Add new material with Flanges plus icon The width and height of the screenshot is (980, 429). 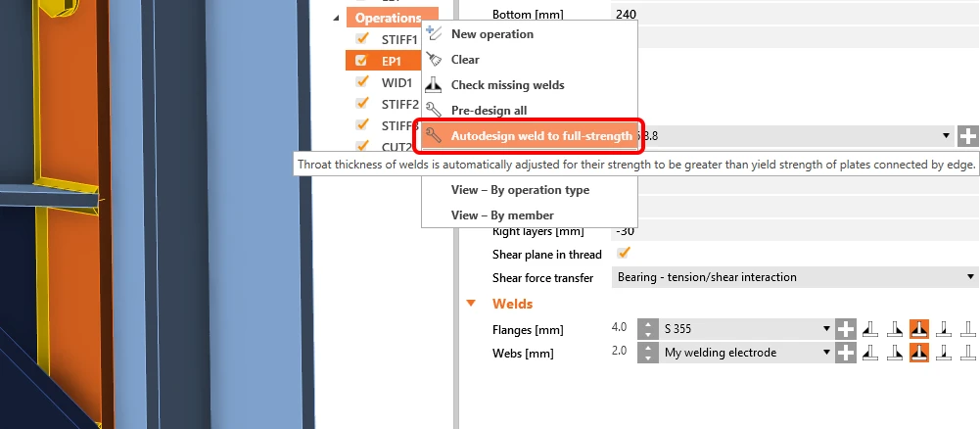(845, 328)
